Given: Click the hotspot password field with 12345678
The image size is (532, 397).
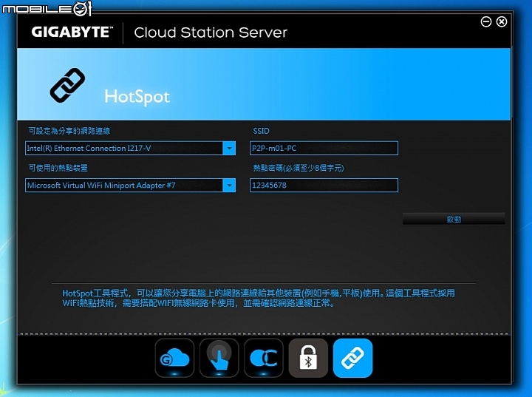Looking at the screenshot, I should point(324,186).
